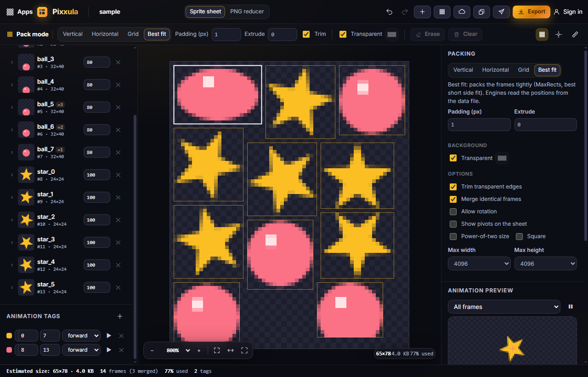The height and width of the screenshot is (377, 588).
Task: Zoom out the canvas with the minus button
Action: (152, 350)
